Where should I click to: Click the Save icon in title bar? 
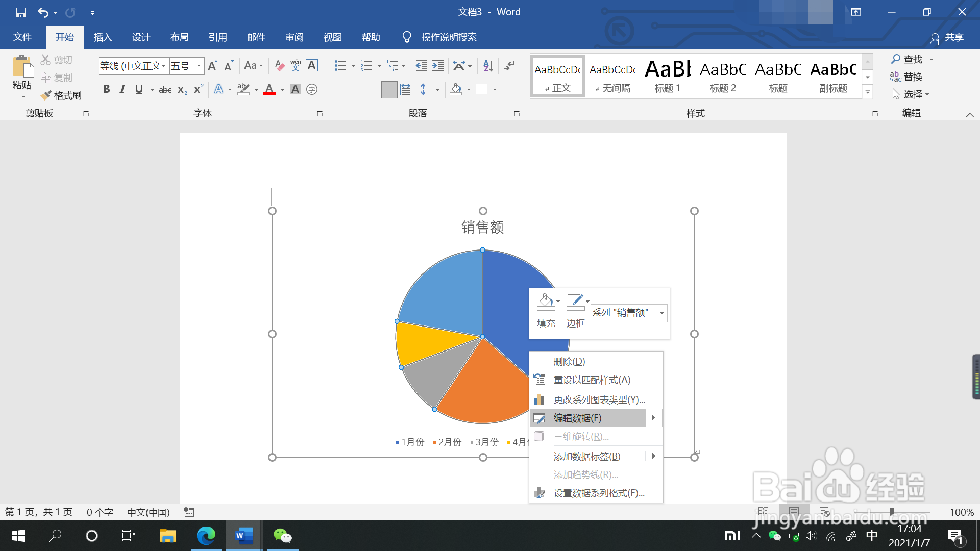click(x=21, y=12)
